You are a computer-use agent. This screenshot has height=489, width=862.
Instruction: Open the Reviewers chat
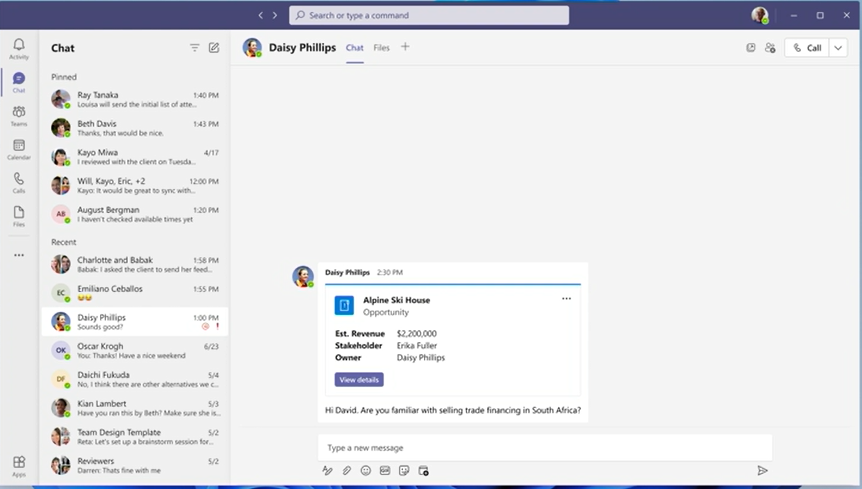click(x=135, y=465)
